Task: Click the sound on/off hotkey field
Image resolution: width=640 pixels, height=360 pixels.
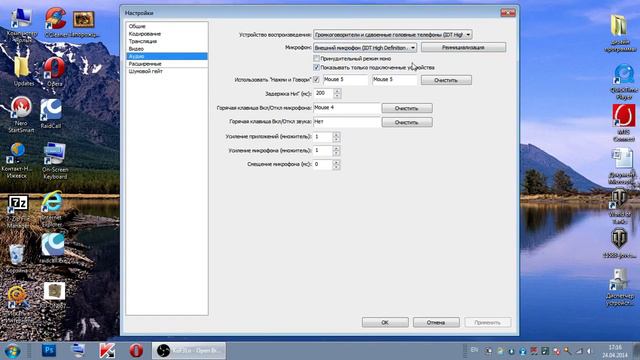Action: click(346, 122)
